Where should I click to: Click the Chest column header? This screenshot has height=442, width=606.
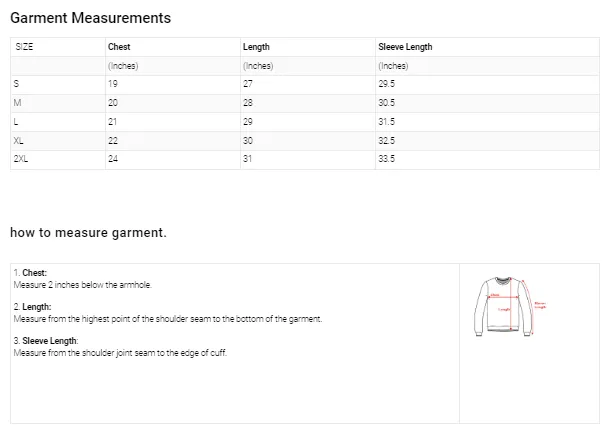pos(119,47)
